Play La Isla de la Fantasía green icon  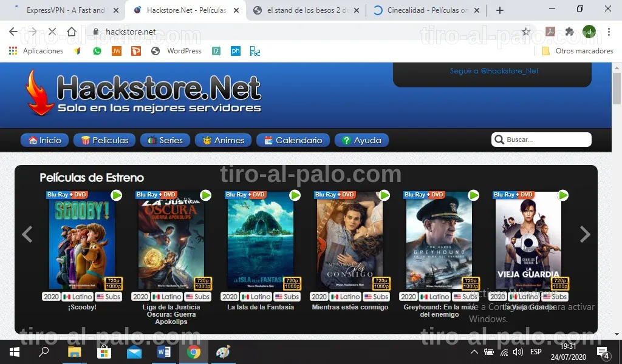click(x=295, y=195)
